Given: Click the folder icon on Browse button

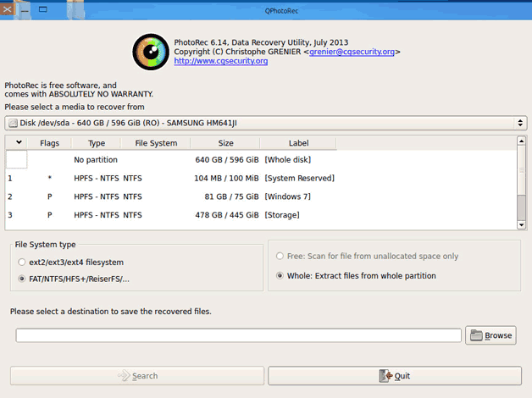Looking at the screenshot, I should point(475,335).
